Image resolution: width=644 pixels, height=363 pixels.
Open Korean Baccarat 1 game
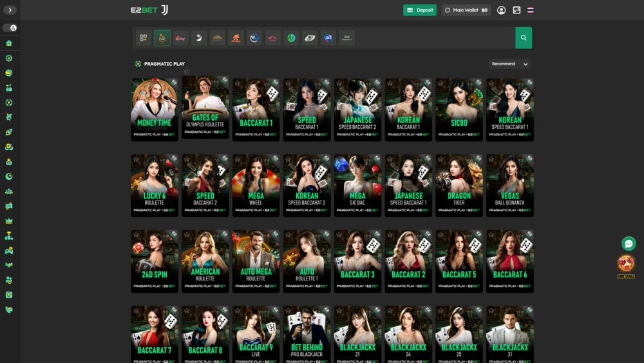pos(408,110)
